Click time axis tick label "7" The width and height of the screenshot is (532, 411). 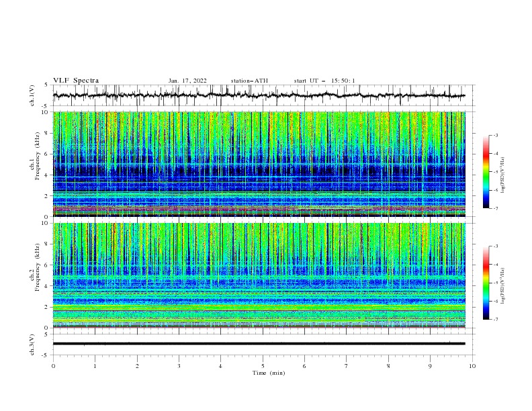click(347, 366)
